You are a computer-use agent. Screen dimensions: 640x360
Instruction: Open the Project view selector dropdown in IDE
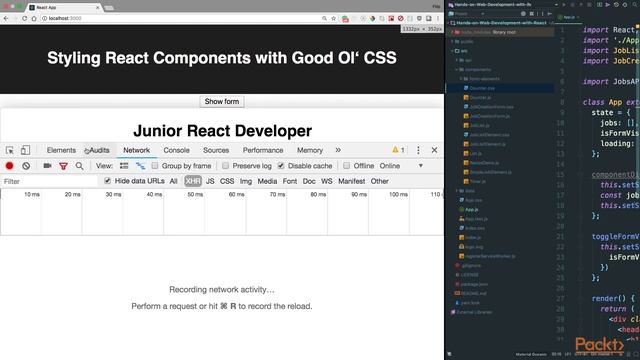468,14
